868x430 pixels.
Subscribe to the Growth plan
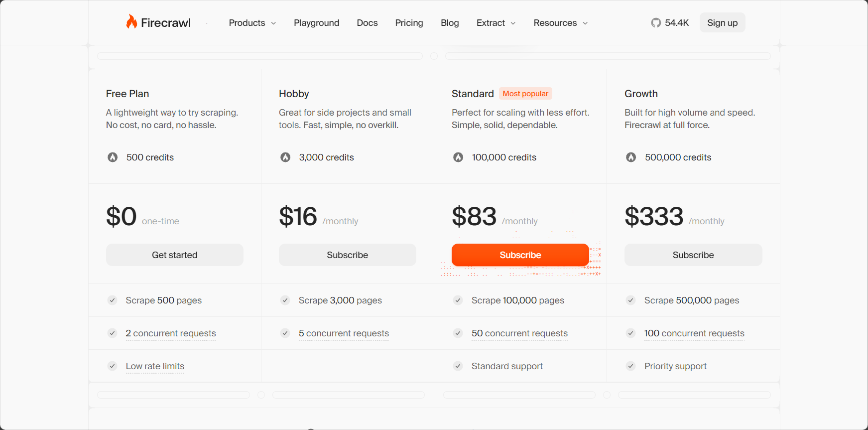point(693,255)
